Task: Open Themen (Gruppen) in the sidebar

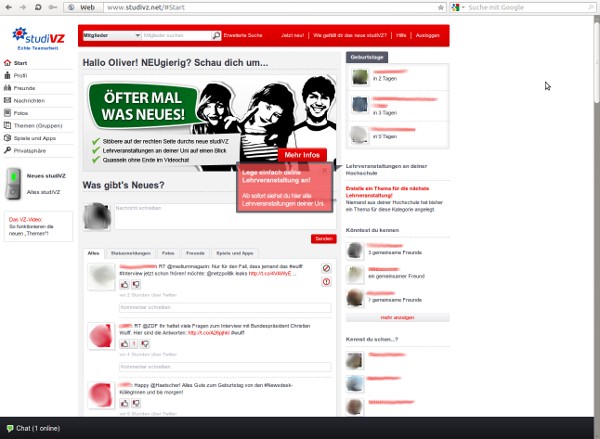Action: pos(38,126)
